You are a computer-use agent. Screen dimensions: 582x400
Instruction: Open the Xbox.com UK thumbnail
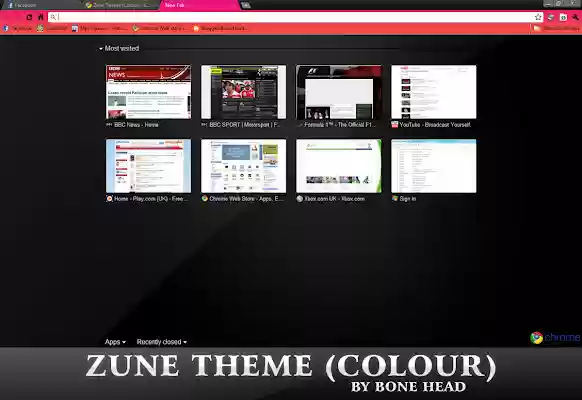click(339, 166)
